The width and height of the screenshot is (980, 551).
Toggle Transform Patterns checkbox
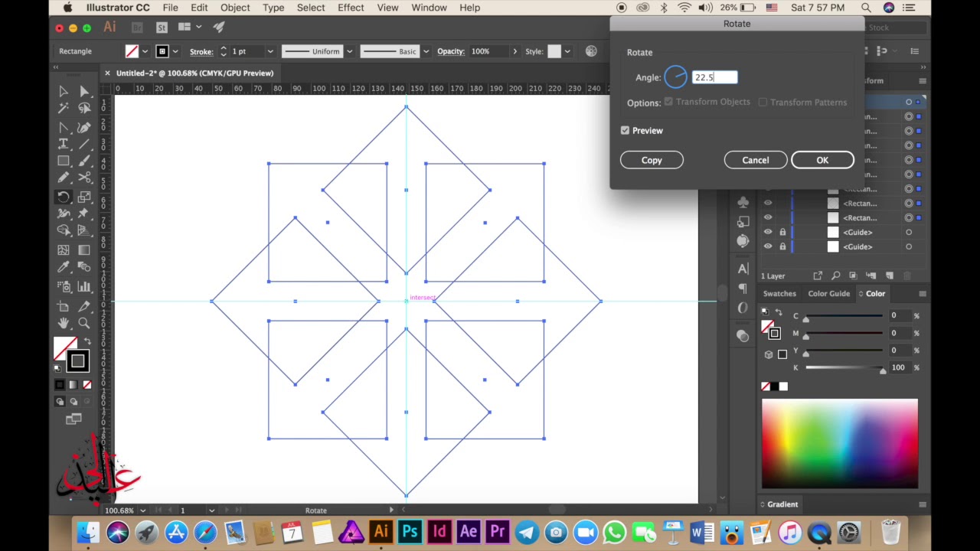pos(763,102)
